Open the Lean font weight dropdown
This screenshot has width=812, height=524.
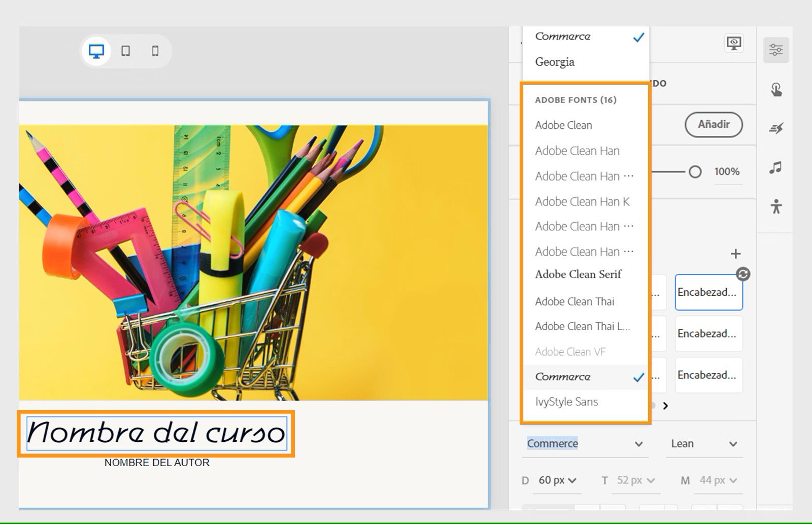(x=704, y=444)
